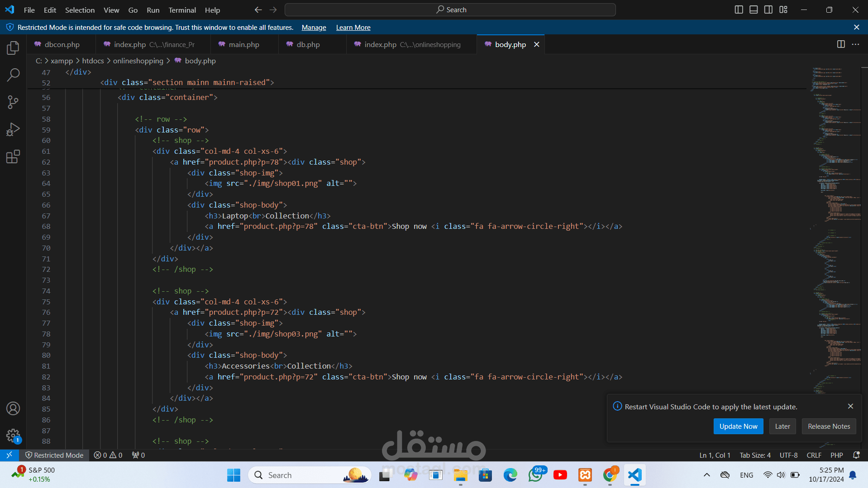Click the Learn More link in banner

click(x=353, y=28)
